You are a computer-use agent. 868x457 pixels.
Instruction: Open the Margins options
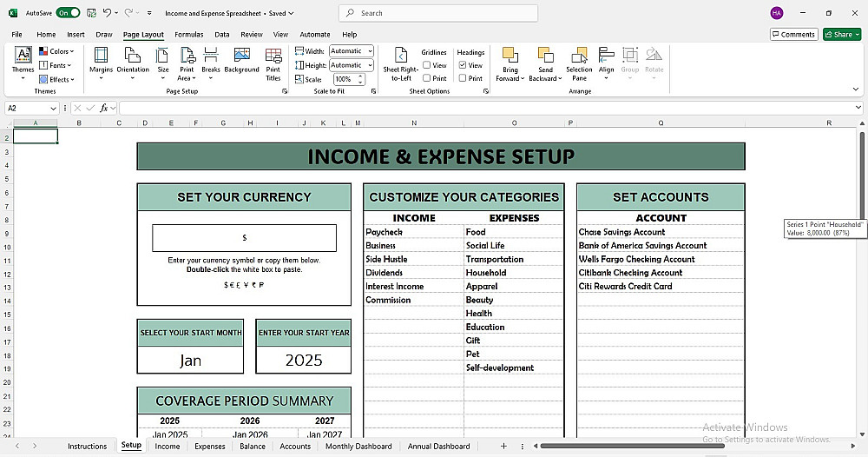pos(101,63)
